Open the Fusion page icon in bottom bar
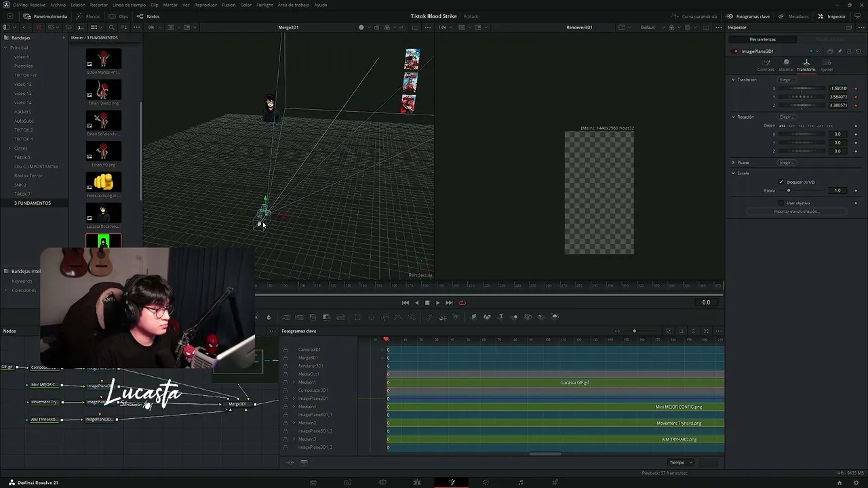The height and width of the screenshot is (488, 868). pos(452,483)
